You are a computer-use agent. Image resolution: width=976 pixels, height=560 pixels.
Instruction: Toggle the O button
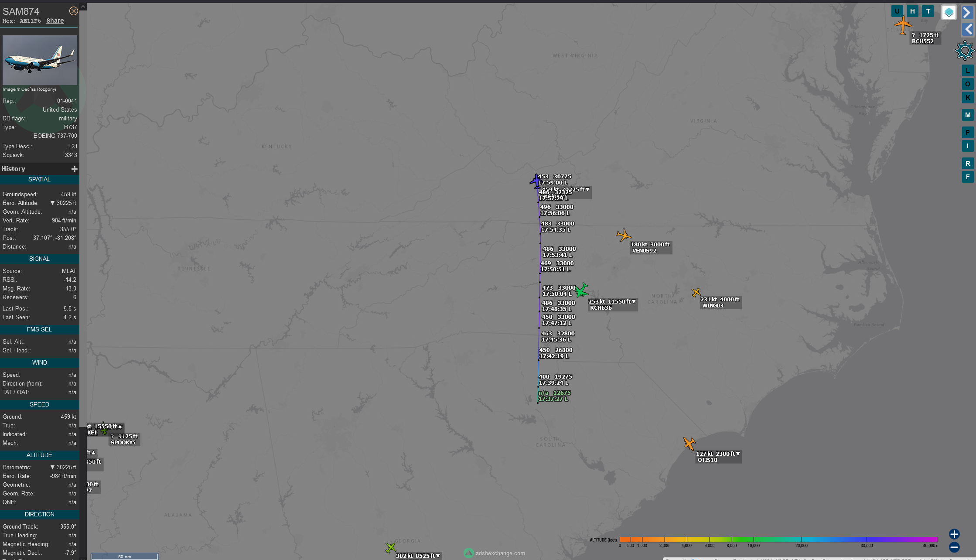point(968,84)
